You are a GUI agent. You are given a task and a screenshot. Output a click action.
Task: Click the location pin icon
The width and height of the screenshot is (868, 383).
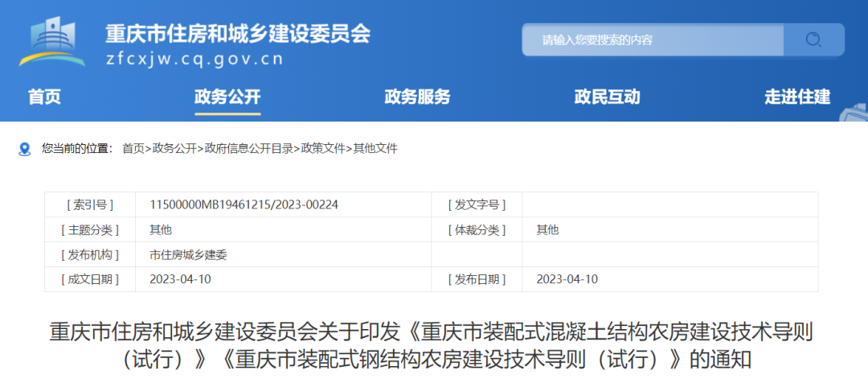click(x=25, y=149)
